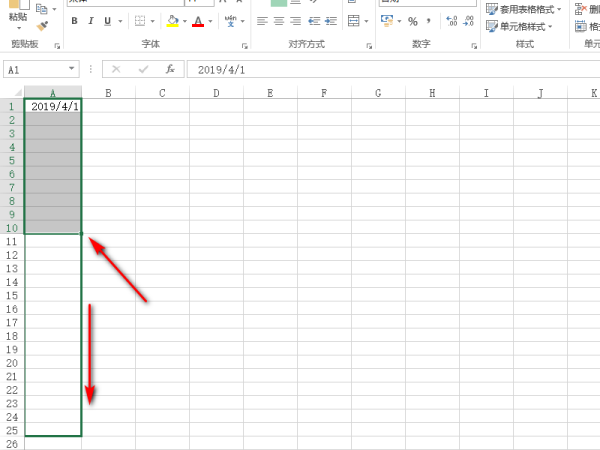Select column B header
Image resolution: width=600 pixels, height=450 pixels.
[108, 93]
